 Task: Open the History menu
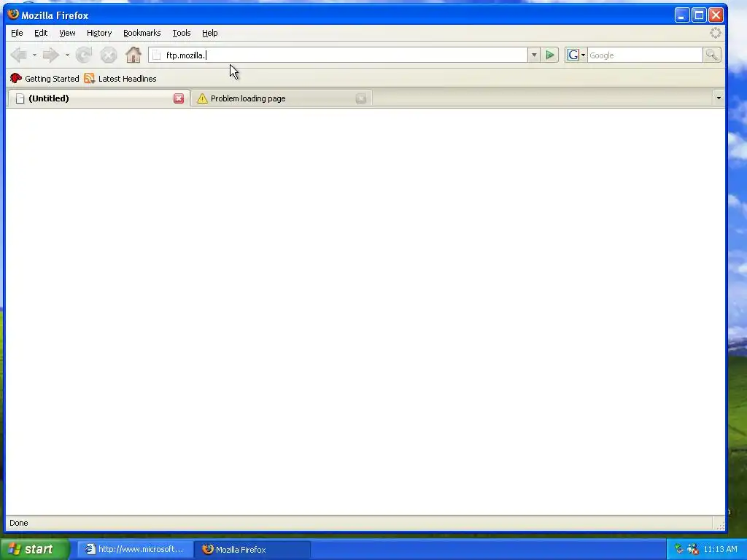click(99, 33)
